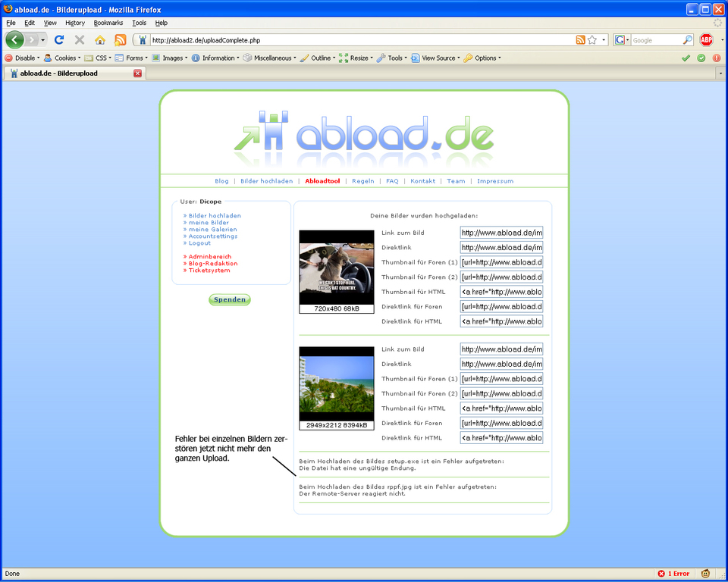Click the red exclamation error icon
The height and width of the screenshot is (582, 728).
[x=717, y=58]
